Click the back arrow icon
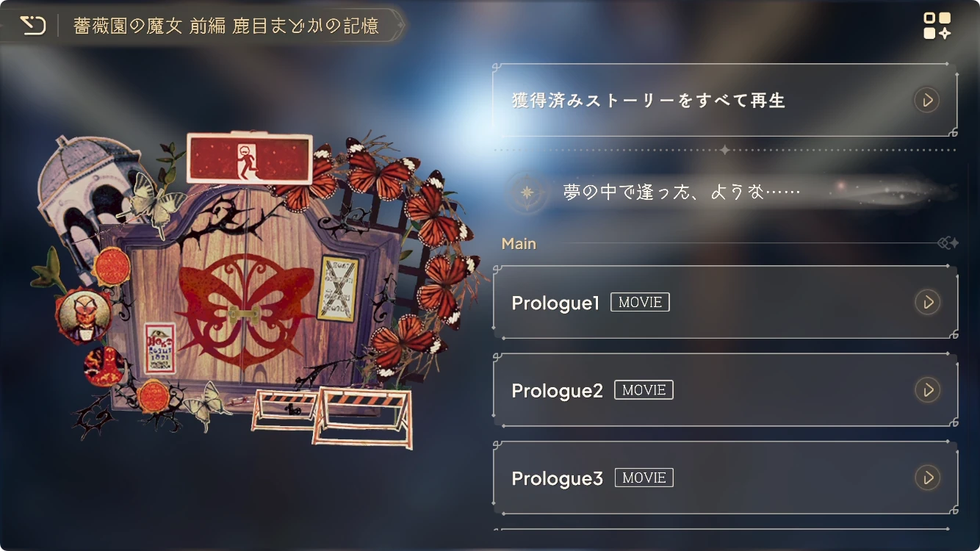This screenshot has height=551, width=980. pos(32,26)
